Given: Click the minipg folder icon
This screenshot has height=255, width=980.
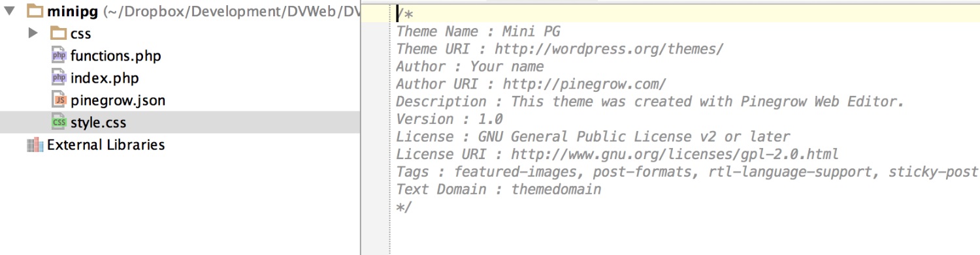Looking at the screenshot, I should tap(35, 10).
